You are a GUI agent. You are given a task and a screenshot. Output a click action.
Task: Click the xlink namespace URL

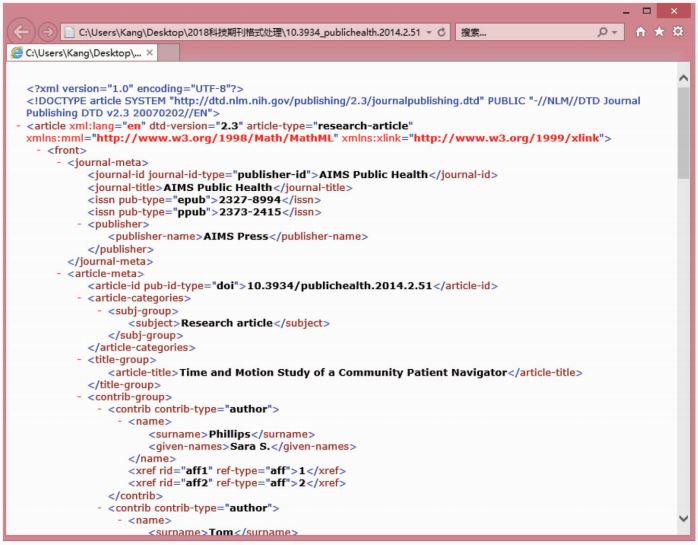(507, 138)
